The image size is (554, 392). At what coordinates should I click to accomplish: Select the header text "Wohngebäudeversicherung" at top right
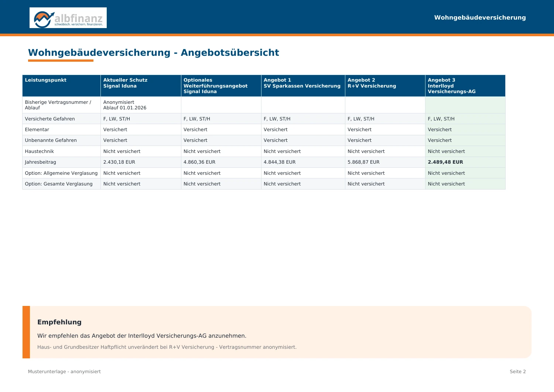click(480, 17)
